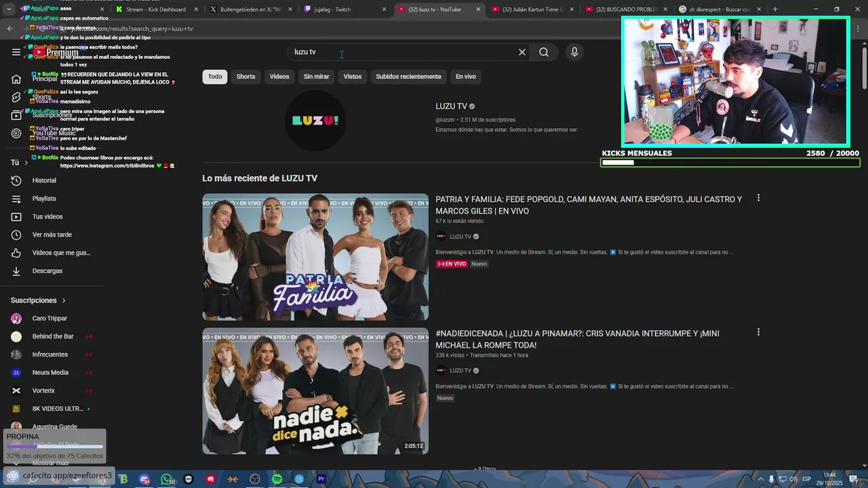Open the YouTube hamburger guide menu
Image resolution: width=868 pixels, height=488 pixels.
pyautogui.click(x=16, y=52)
